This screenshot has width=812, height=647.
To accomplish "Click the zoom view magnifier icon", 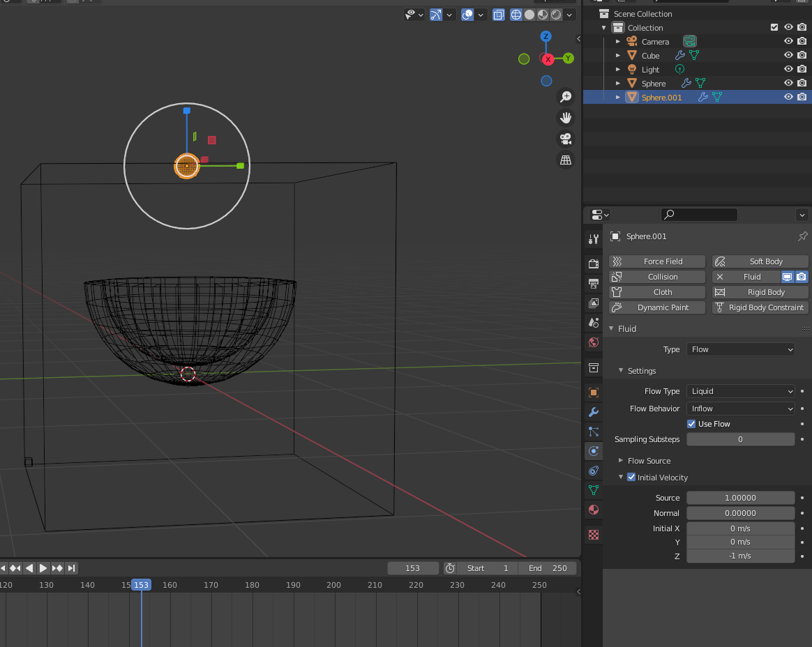I will pyautogui.click(x=566, y=97).
